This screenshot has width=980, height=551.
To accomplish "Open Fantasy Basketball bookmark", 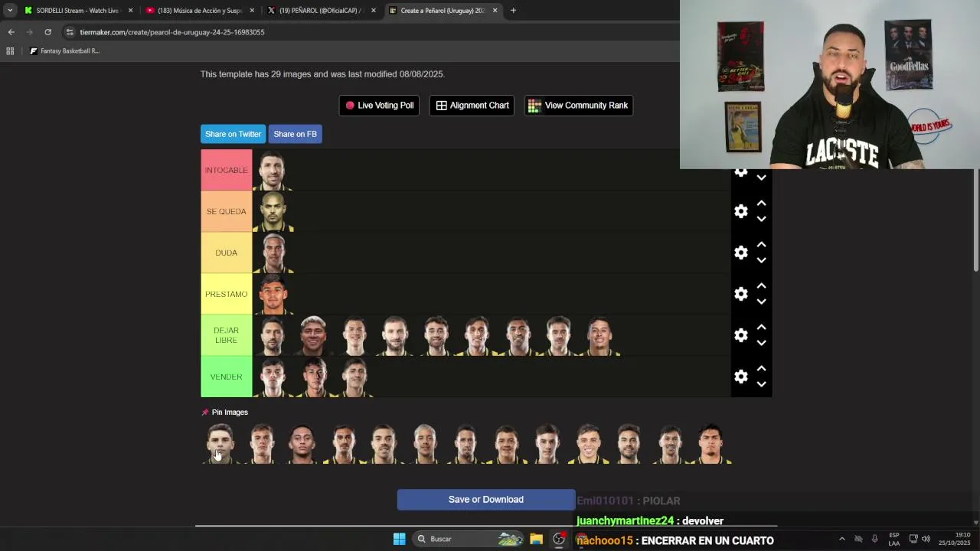I will (64, 51).
